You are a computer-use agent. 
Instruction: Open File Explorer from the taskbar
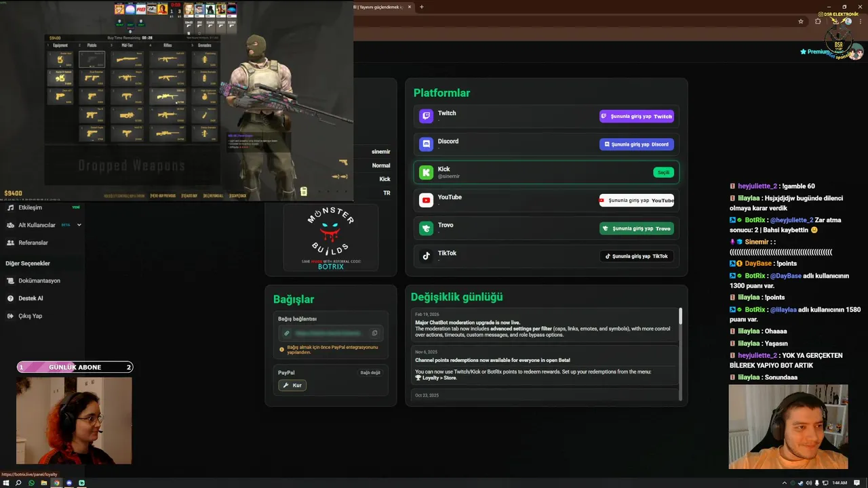[x=44, y=483]
